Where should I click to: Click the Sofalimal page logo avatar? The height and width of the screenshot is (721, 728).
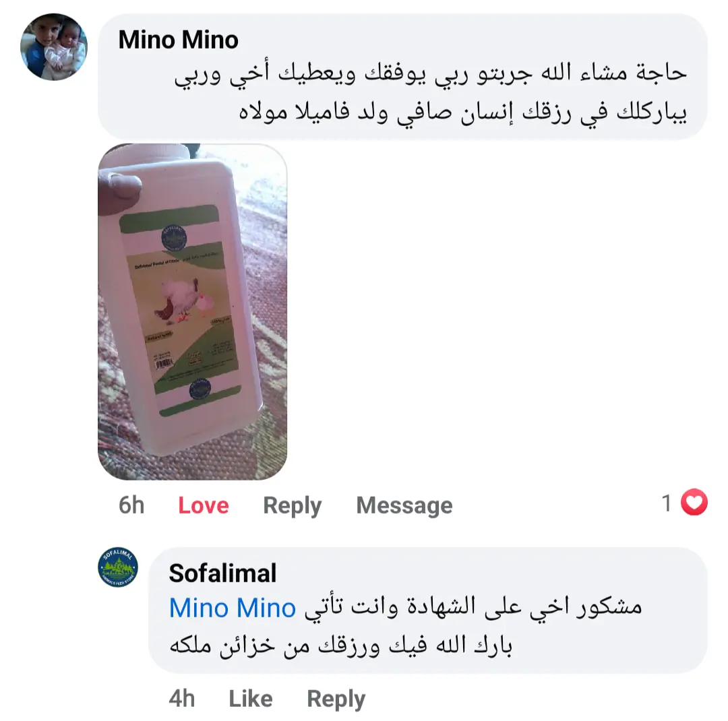pos(118,567)
